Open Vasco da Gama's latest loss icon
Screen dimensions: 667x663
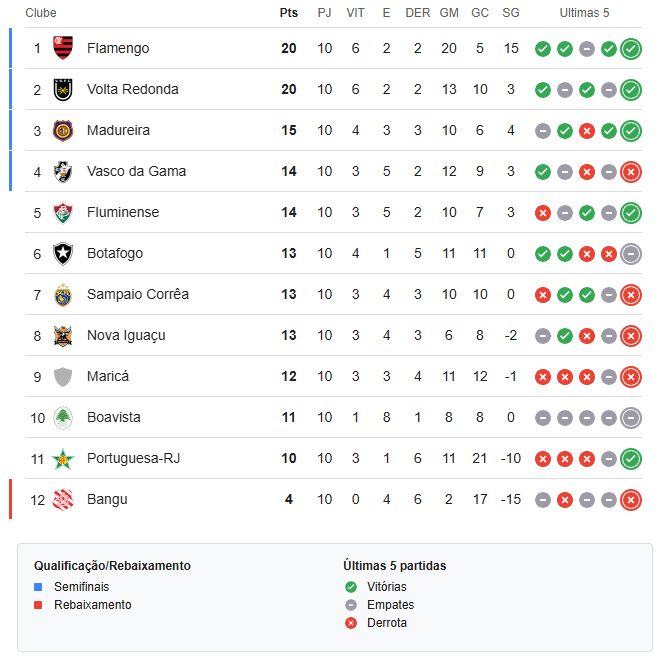point(631,172)
